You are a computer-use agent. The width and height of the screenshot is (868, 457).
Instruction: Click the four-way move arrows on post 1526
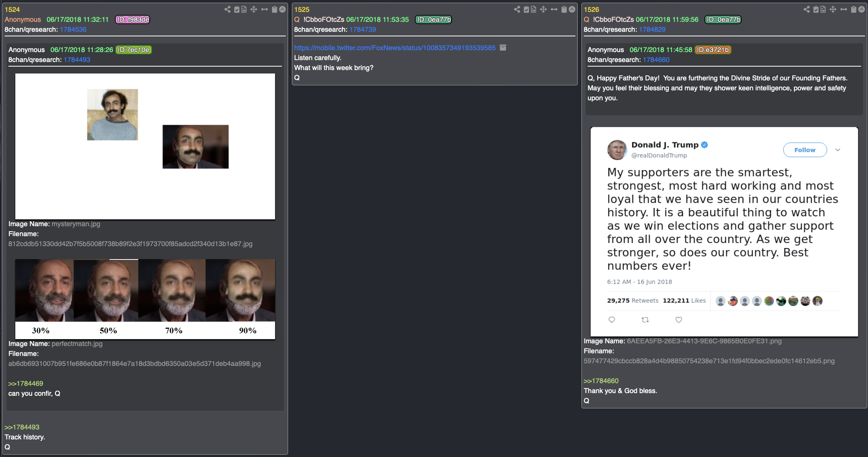pyautogui.click(x=833, y=10)
